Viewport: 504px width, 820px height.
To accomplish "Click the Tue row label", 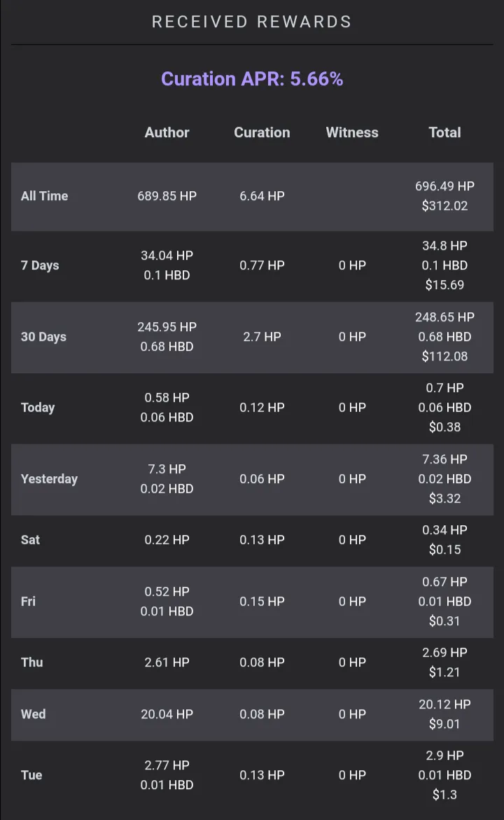I will (31, 775).
